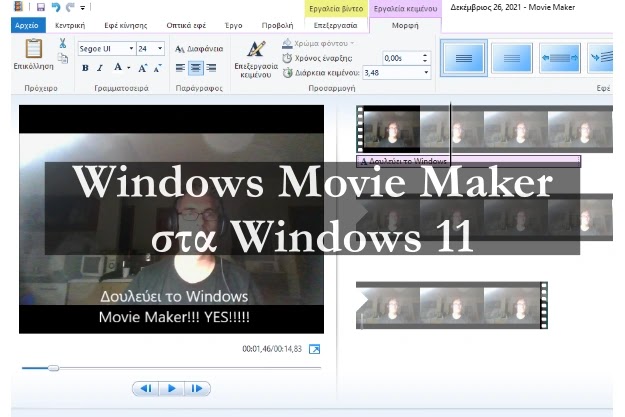Image resolution: width=625 pixels, height=417 pixels.
Task: Increase the start time with up stepper
Action: pos(425,55)
